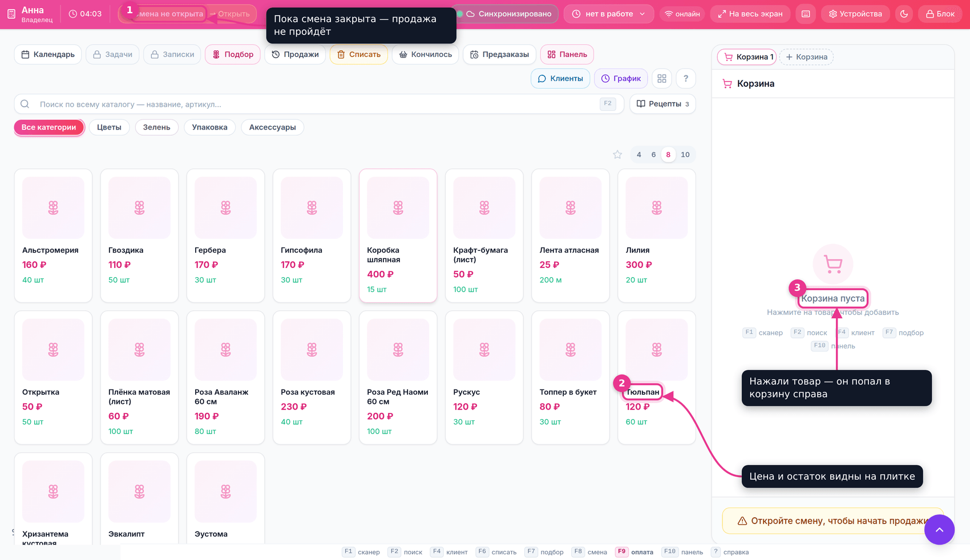The image size is (970, 560).
Task: Expand the 'нет в работе' status dropdown
Action: [x=609, y=14]
